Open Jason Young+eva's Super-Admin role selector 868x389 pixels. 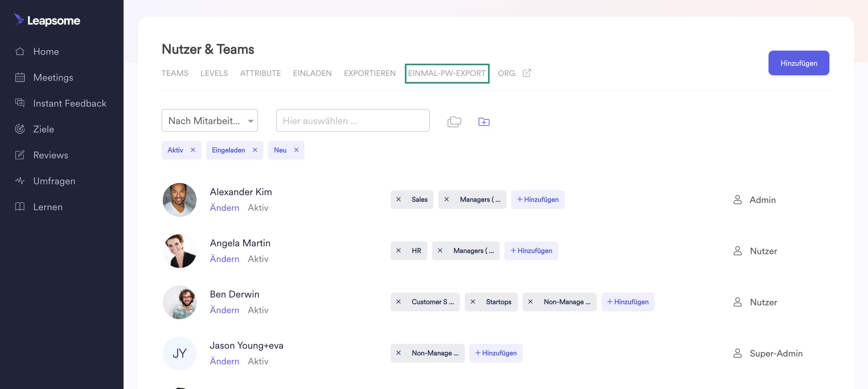pos(768,353)
